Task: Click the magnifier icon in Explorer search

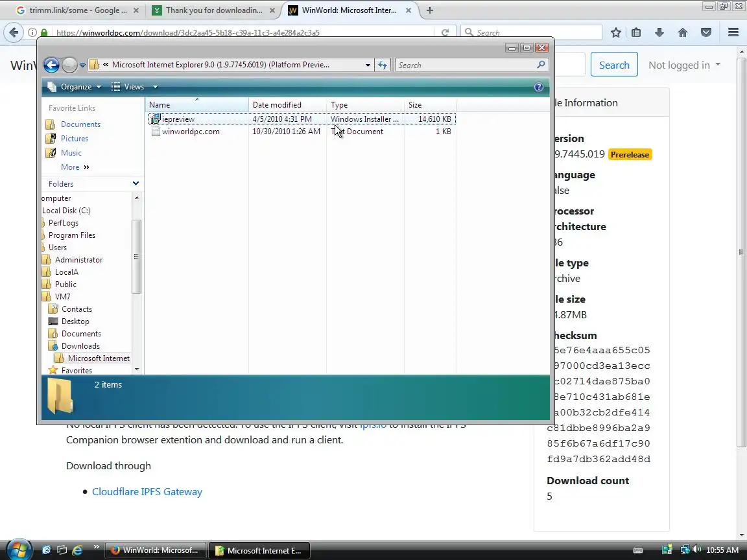Action: (541, 65)
